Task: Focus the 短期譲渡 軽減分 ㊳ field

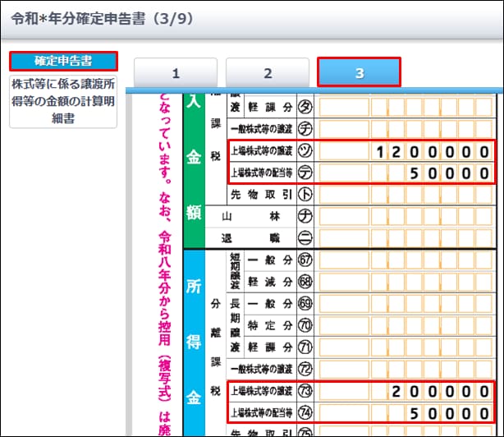Action: [x=406, y=282]
